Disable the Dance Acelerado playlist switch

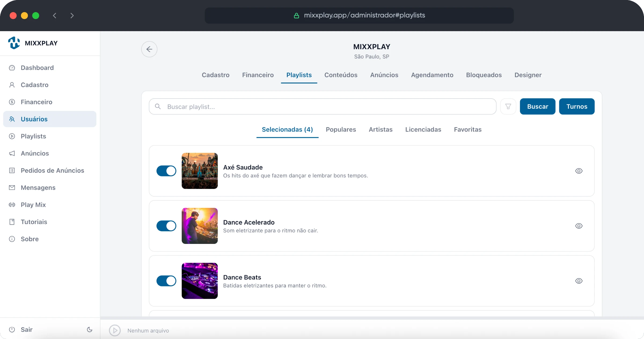coord(166,226)
